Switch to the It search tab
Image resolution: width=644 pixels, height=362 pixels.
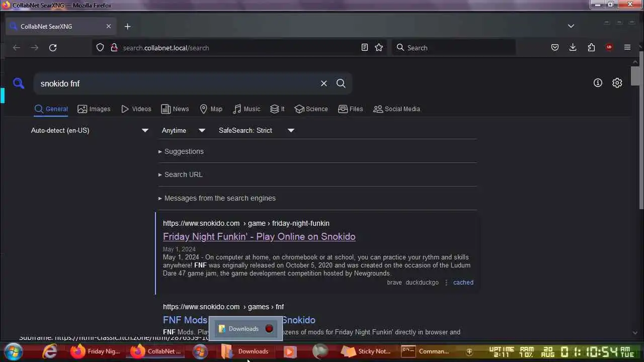(277, 109)
